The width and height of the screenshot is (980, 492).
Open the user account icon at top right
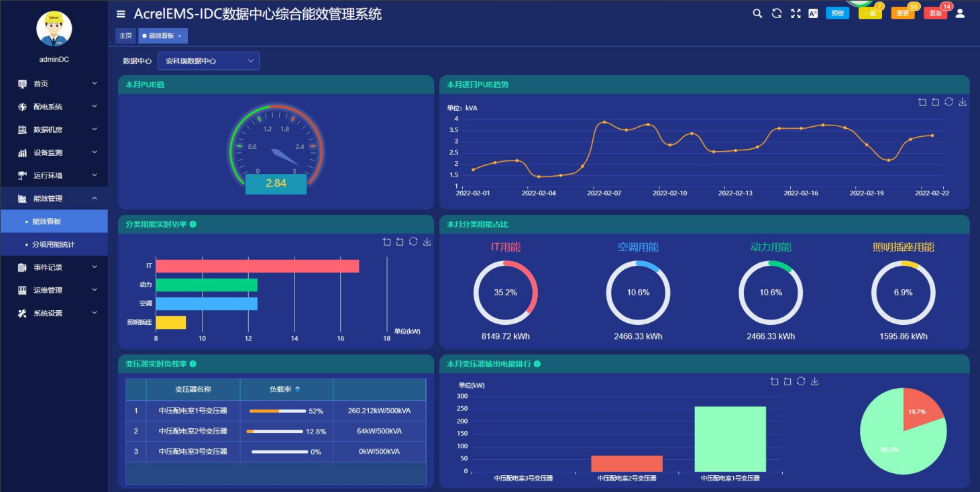(960, 13)
